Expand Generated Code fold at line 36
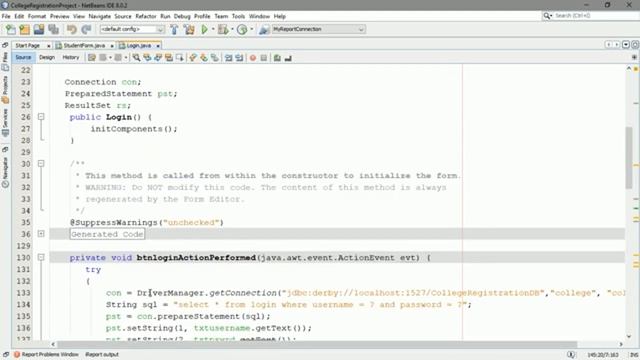 (x=41, y=234)
